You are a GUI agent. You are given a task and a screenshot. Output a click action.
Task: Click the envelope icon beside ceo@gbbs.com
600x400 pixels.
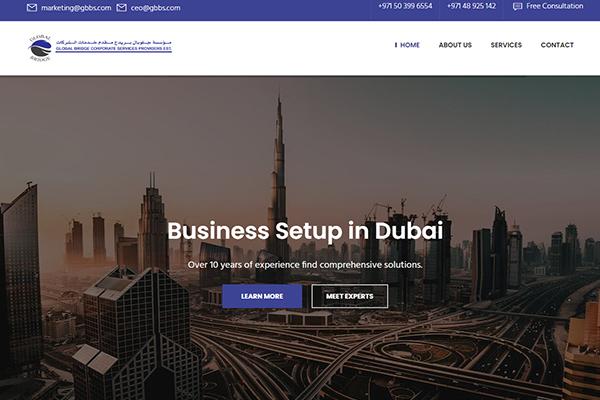121,8
